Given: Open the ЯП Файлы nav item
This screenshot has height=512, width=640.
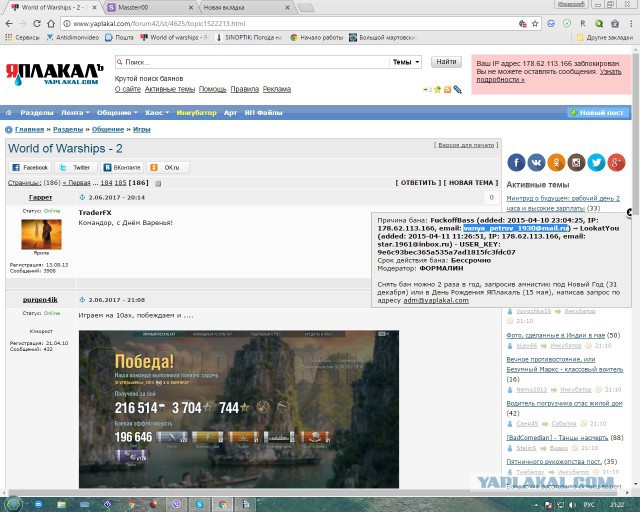Looking at the screenshot, I should click(263, 113).
